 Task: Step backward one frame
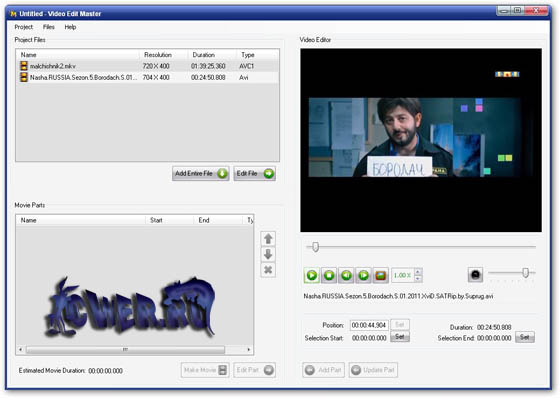[x=346, y=275]
